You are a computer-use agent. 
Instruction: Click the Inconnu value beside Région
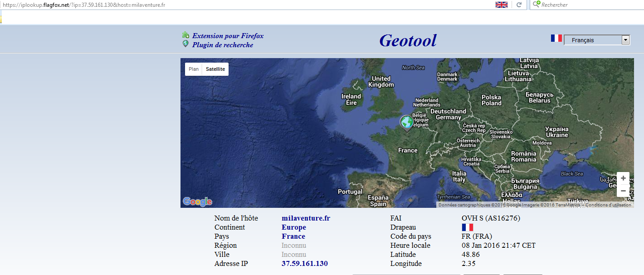click(x=294, y=246)
